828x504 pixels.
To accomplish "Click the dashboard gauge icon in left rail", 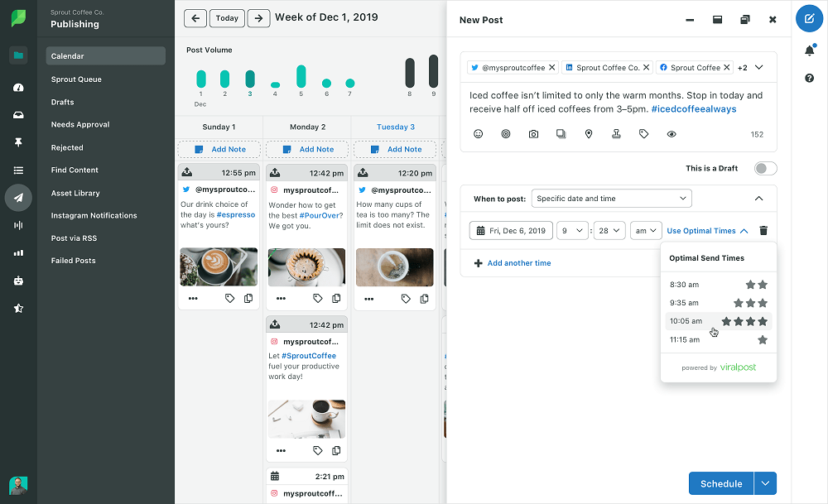I will (x=18, y=87).
